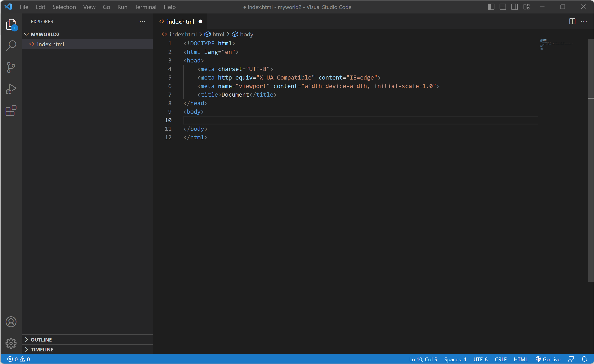The height and width of the screenshot is (364, 594).
Task: Change the Spaces: 4 indentation setting
Action: (x=455, y=359)
